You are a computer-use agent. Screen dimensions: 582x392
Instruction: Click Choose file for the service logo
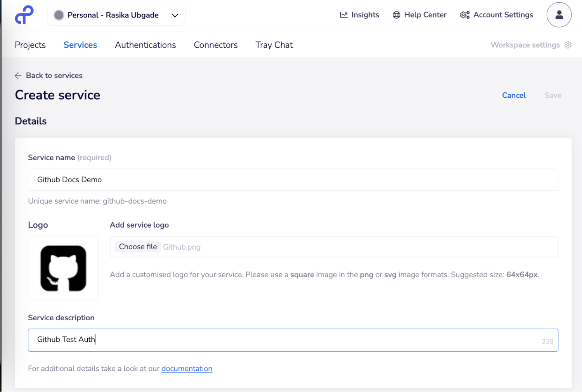tap(138, 247)
